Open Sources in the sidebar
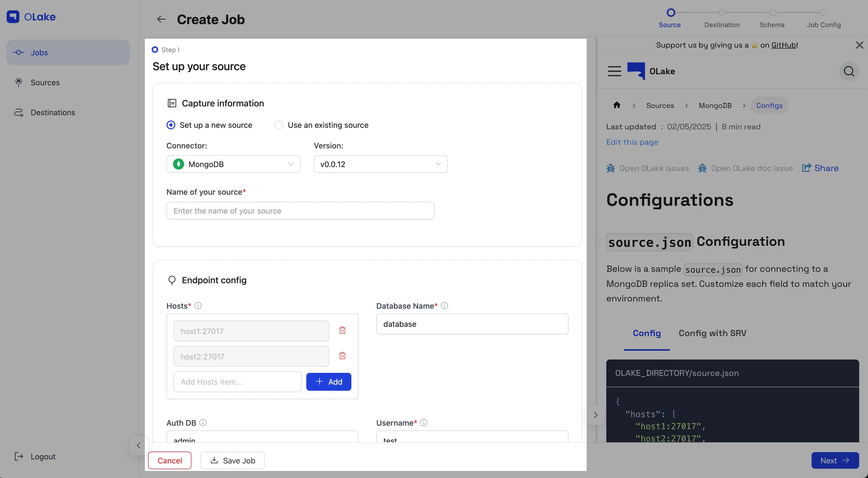Viewport: 868px width, 478px height. [45, 83]
